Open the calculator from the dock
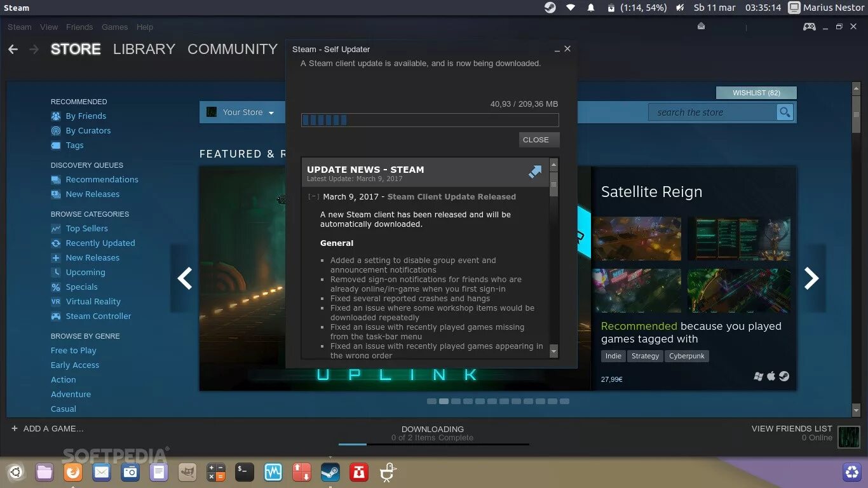 point(216,472)
